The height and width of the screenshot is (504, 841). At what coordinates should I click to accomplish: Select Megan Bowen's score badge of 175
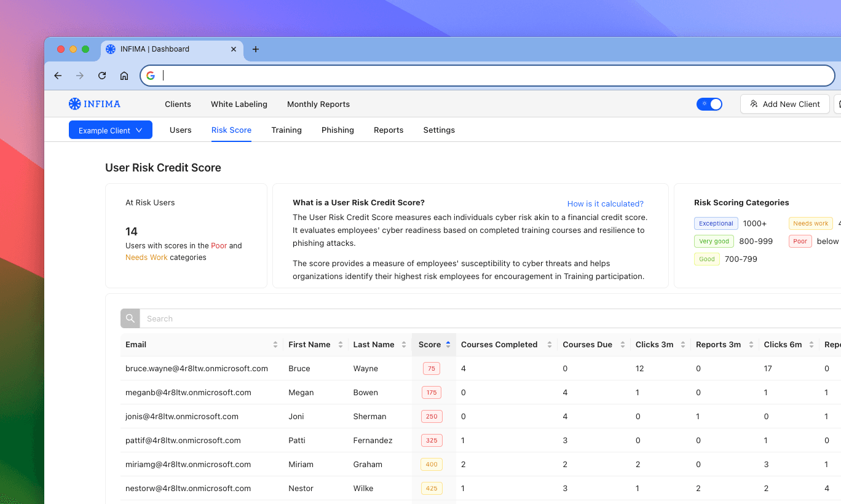tap(432, 392)
